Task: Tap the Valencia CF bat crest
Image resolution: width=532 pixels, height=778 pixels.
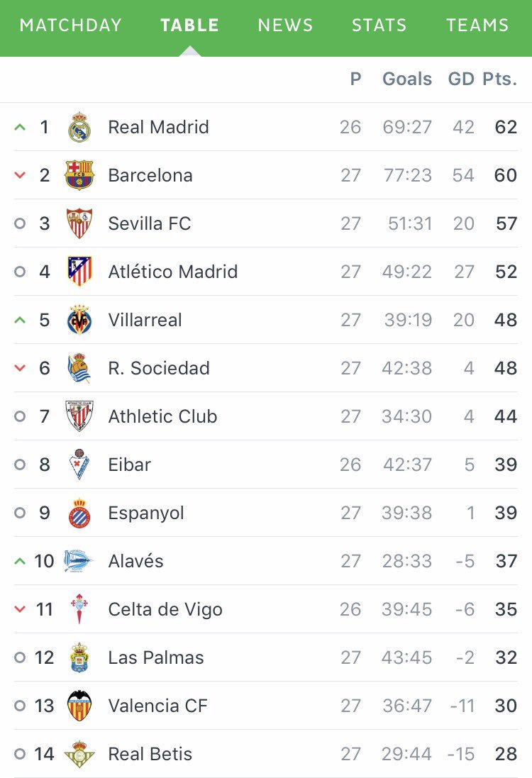Action: point(79,706)
